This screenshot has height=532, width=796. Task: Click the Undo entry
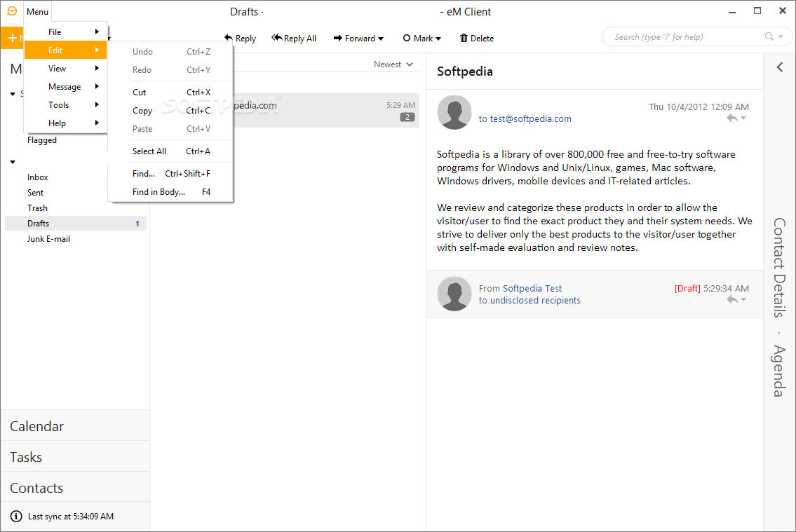click(171, 52)
